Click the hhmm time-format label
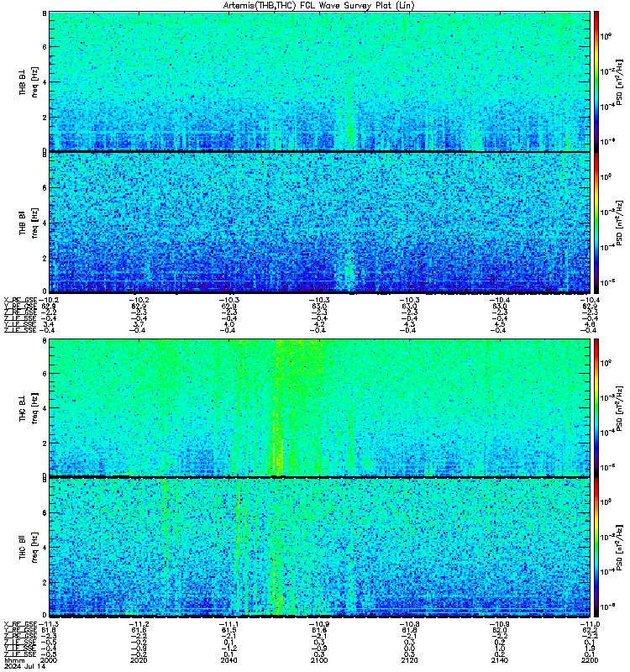630x672 pixels. coord(14,660)
